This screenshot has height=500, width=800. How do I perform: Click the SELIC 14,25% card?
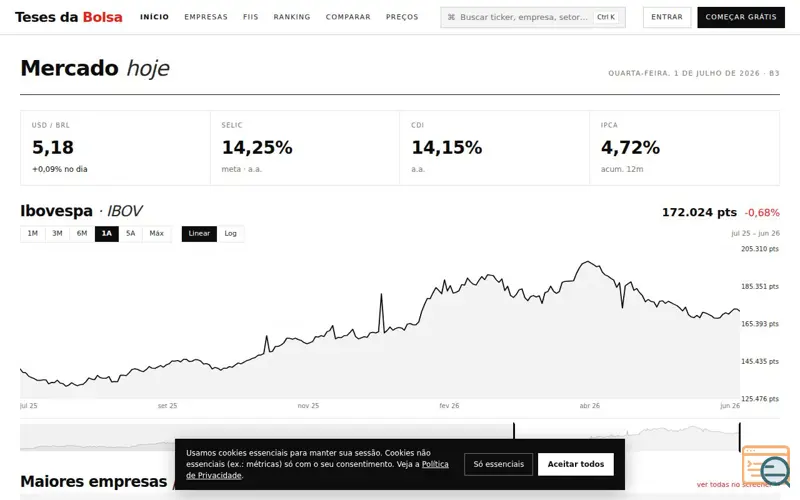coord(305,148)
